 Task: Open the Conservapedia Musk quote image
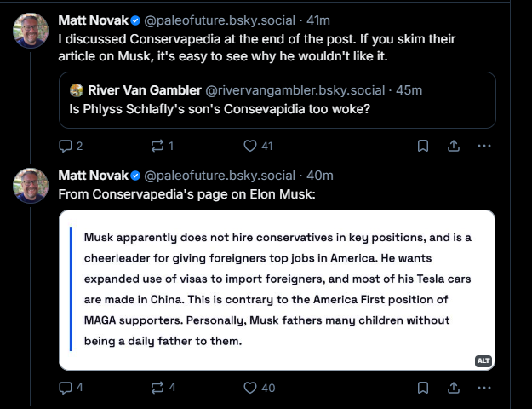(x=277, y=289)
